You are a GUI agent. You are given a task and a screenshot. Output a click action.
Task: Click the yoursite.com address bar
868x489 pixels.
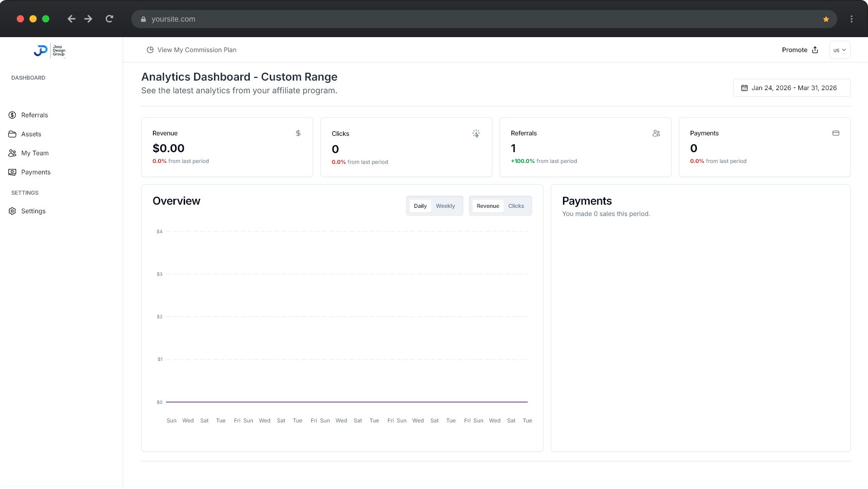tap(453, 19)
